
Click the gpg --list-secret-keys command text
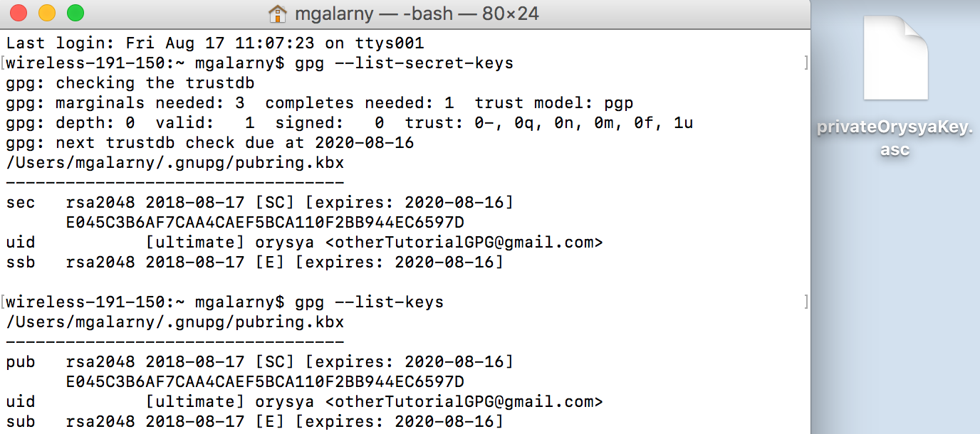pyautogui.click(x=404, y=63)
